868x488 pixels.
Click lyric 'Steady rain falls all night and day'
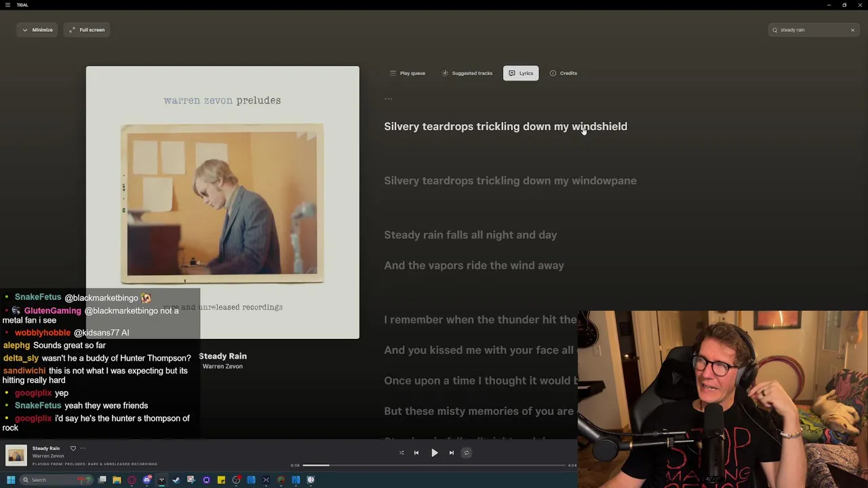coord(470,235)
